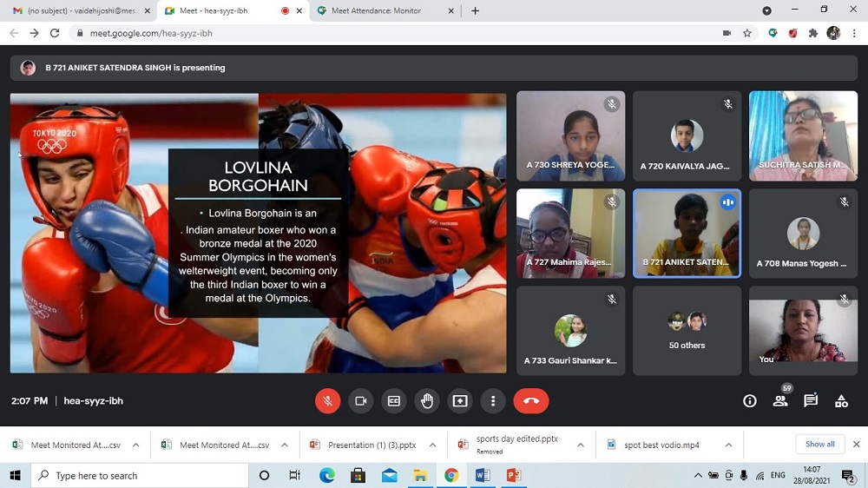Turn on closed captions
Viewport: 868px width, 488px height.
click(394, 401)
